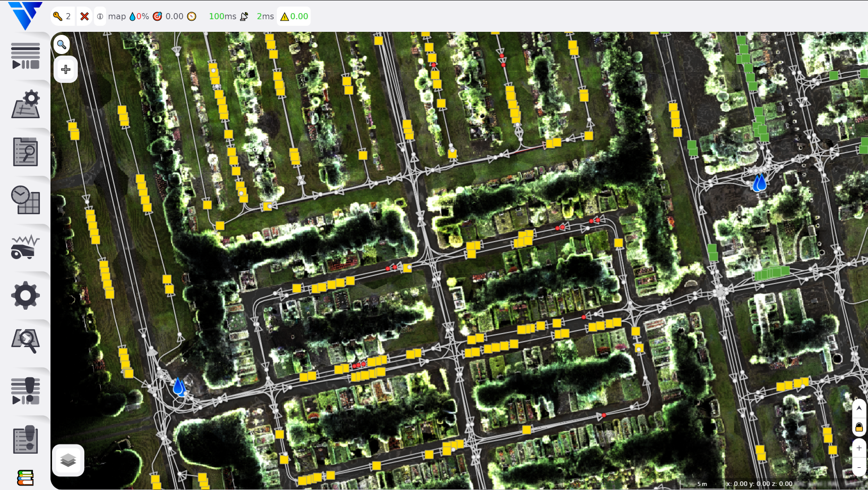Open the task queue playback panel
Image resolution: width=868 pixels, height=490 pixels.
coord(25,56)
